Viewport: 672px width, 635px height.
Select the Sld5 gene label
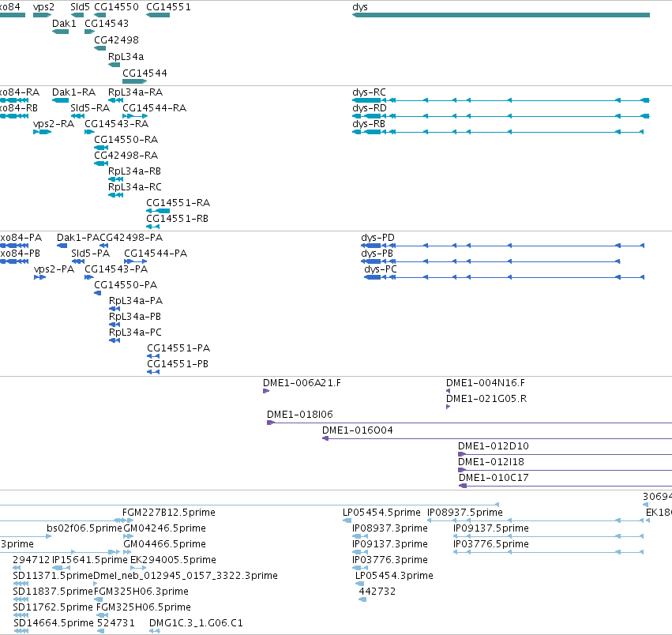(x=80, y=7)
